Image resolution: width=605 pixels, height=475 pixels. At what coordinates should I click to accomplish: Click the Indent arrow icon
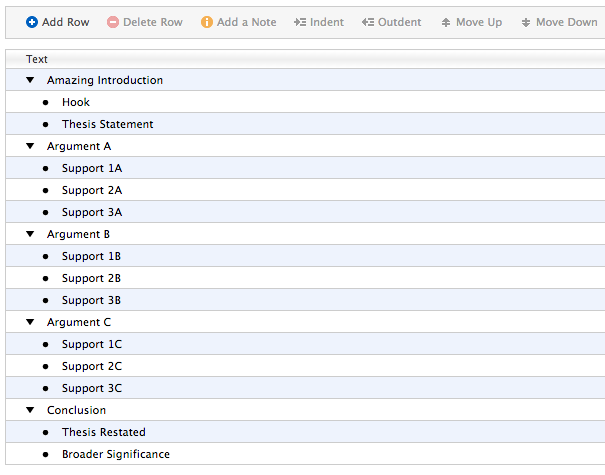[x=300, y=22]
